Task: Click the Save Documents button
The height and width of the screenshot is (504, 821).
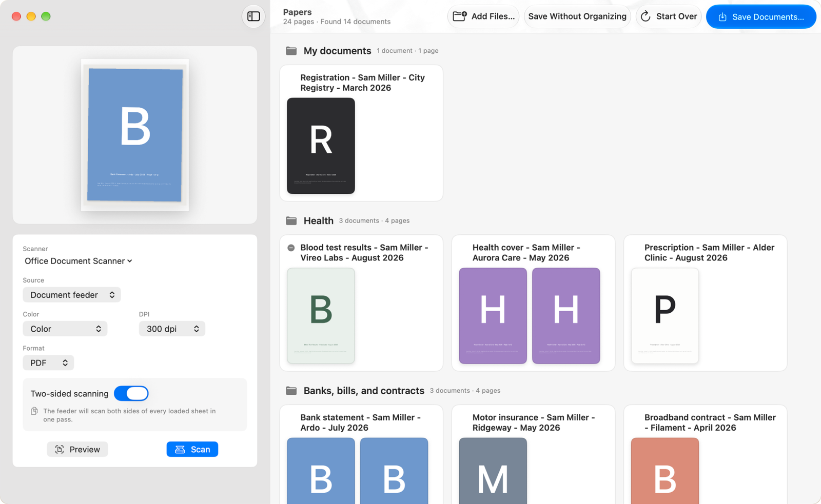Action: point(761,16)
